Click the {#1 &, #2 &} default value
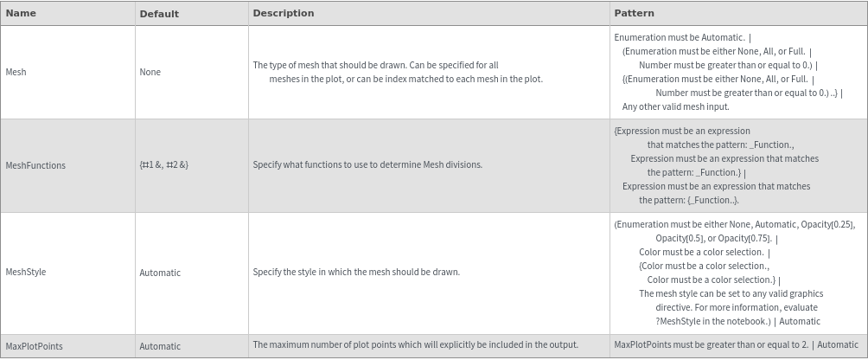 164,165
